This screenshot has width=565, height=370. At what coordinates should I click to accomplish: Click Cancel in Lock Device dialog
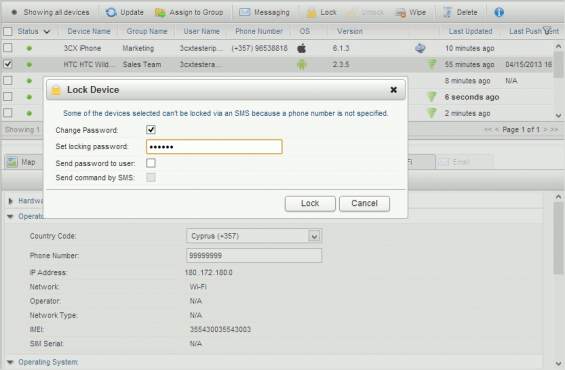(x=364, y=204)
